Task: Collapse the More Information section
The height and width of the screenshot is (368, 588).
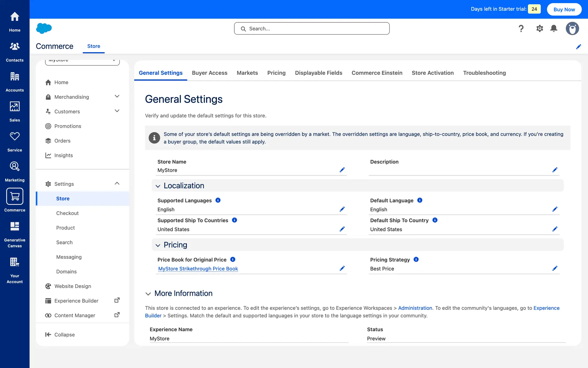Action: point(148,294)
